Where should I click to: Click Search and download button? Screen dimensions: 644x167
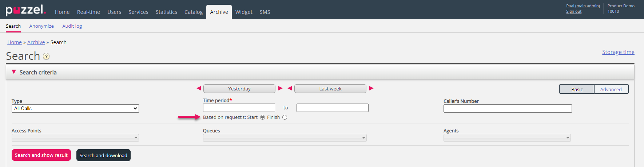[103, 155]
